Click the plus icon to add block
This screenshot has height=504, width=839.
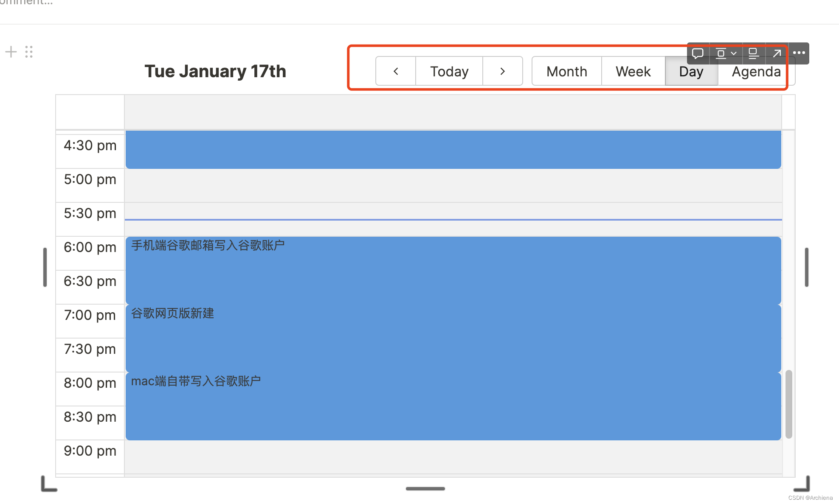click(11, 52)
